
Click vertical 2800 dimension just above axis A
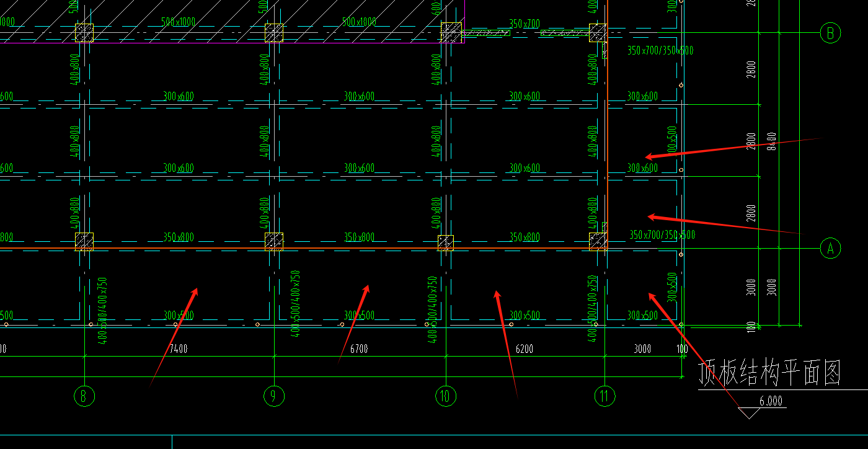pos(751,213)
